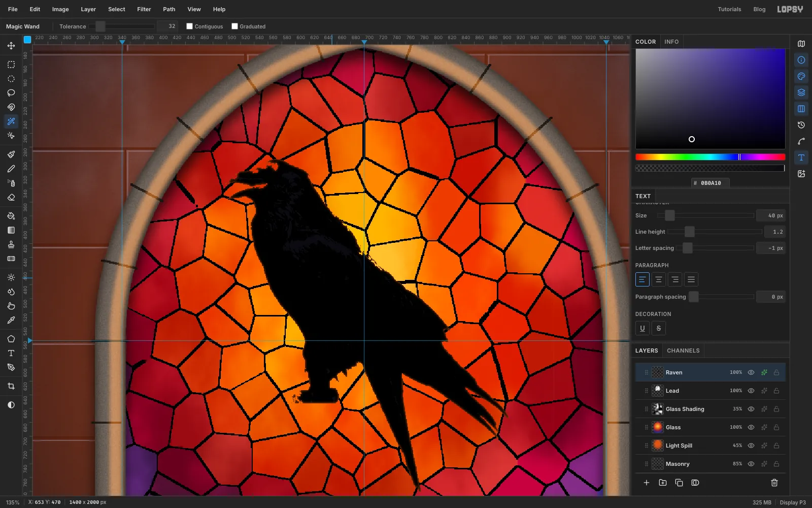Screen dimensions: 812x508
Task: Select the Elliptical Marquee tool
Action: click(x=11, y=79)
